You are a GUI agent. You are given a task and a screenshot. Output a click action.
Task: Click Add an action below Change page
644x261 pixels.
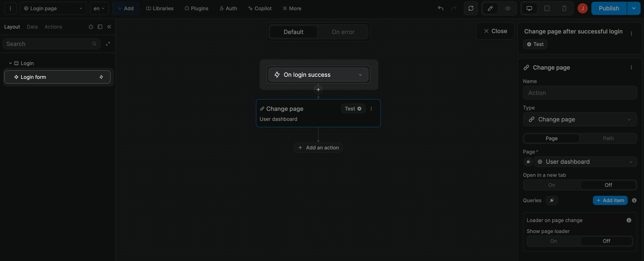coord(318,147)
